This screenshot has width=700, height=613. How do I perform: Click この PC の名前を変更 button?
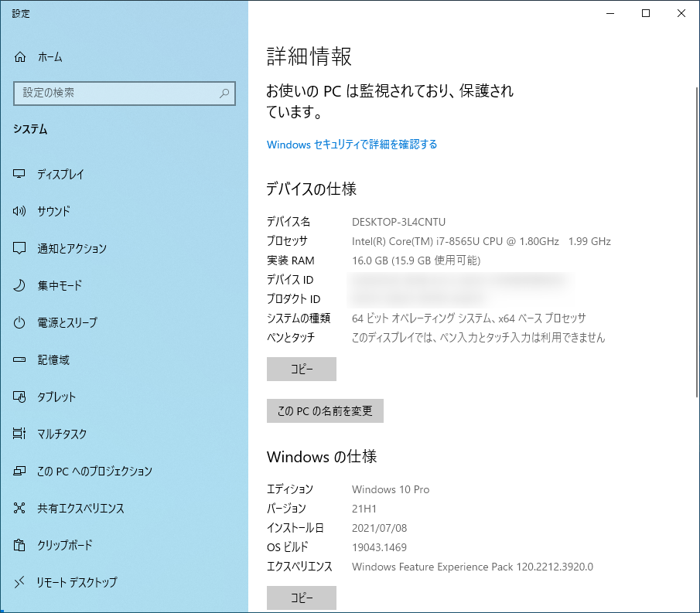pyautogui.click(x=325, y=411)
